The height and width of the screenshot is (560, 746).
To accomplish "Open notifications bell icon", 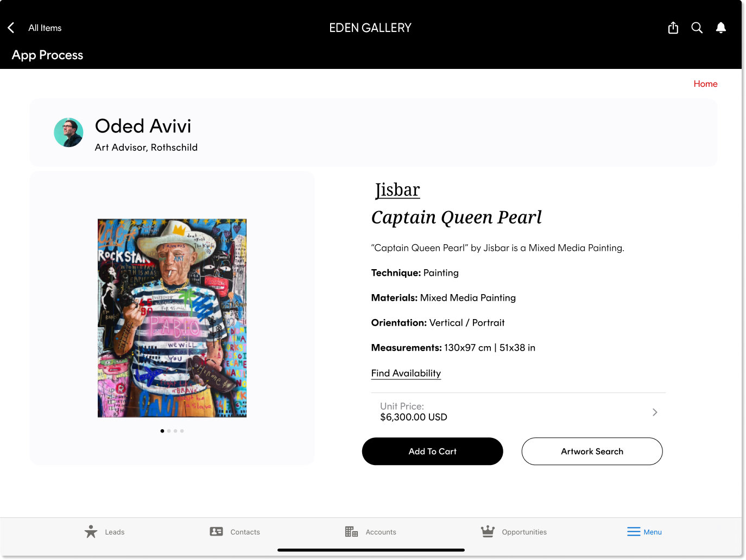I will click(721, 28).
